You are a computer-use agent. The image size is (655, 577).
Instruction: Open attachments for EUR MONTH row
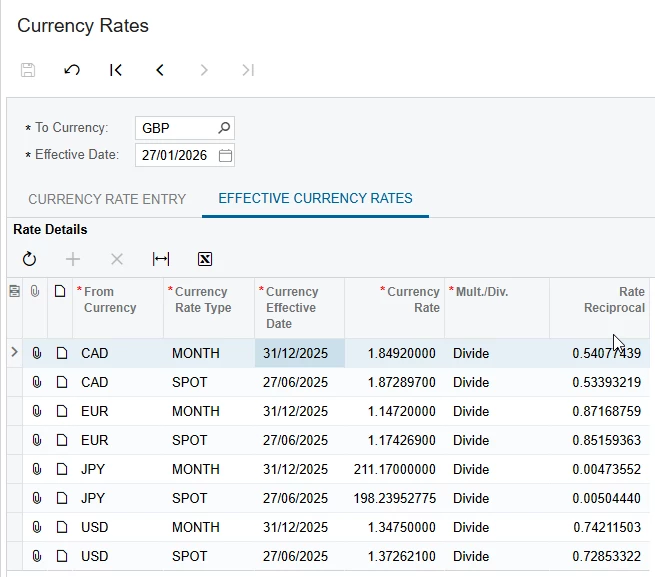click(37, 412)
